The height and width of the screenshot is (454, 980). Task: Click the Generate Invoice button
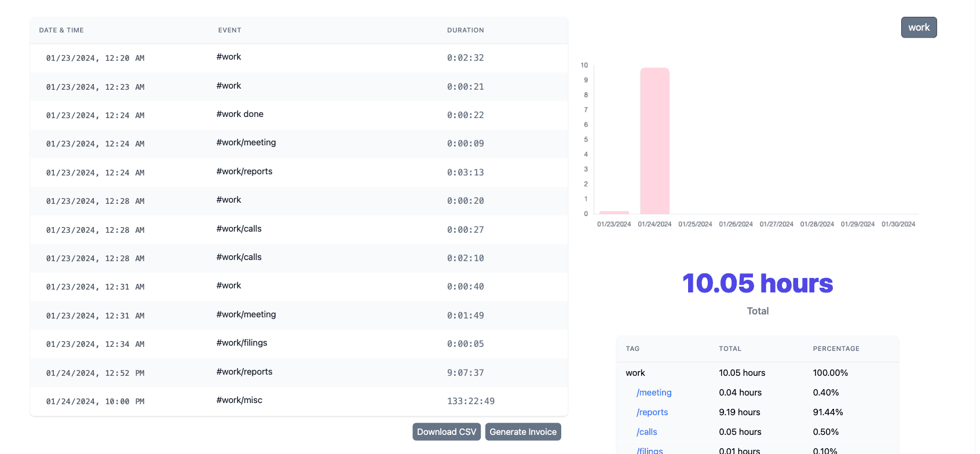(522, 432)
